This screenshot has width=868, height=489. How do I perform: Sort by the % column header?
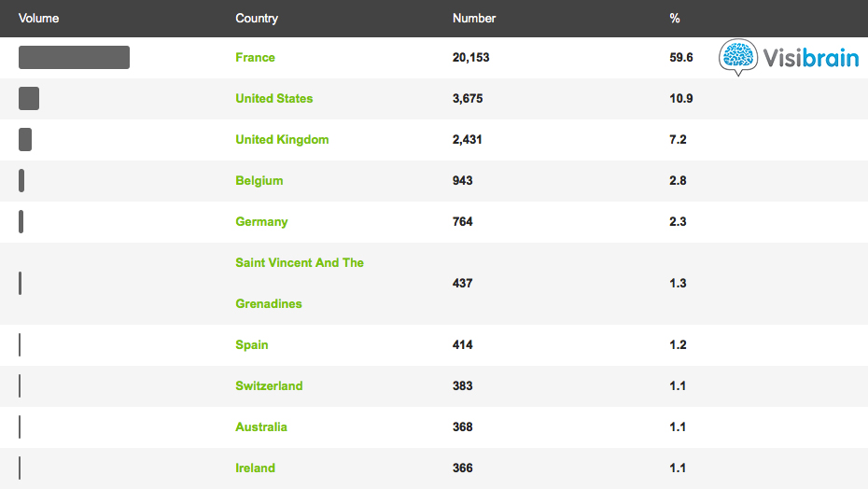click(x=675, y=19)
